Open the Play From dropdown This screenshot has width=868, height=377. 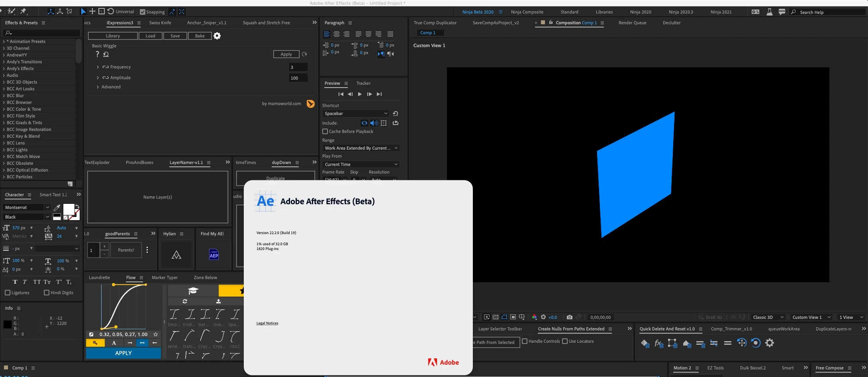(x=361, y=164)
